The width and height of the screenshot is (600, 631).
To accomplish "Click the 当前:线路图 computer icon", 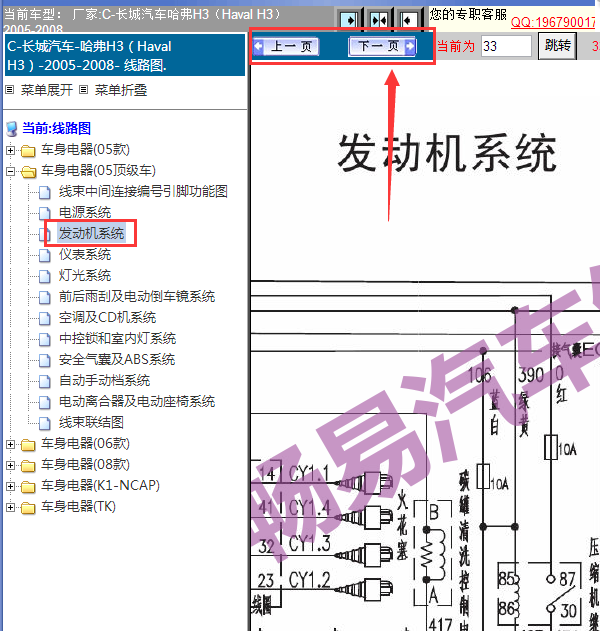I will click(x=12, y=129).
